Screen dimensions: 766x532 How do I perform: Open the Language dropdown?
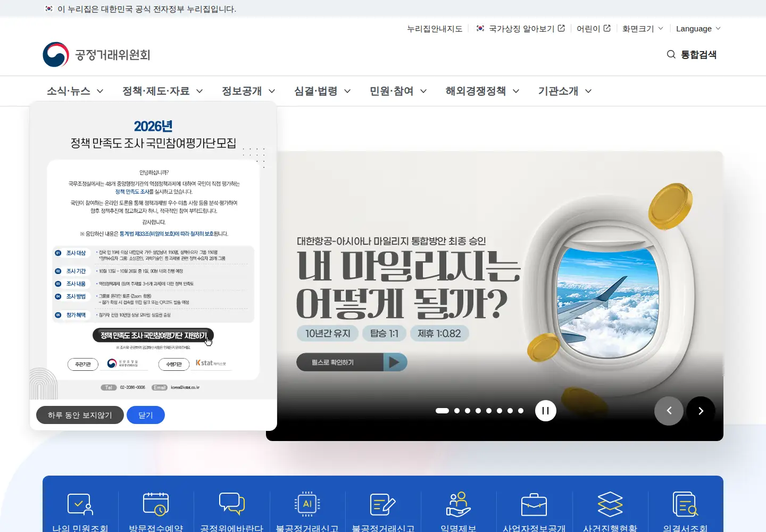click(x=698, y=29)
